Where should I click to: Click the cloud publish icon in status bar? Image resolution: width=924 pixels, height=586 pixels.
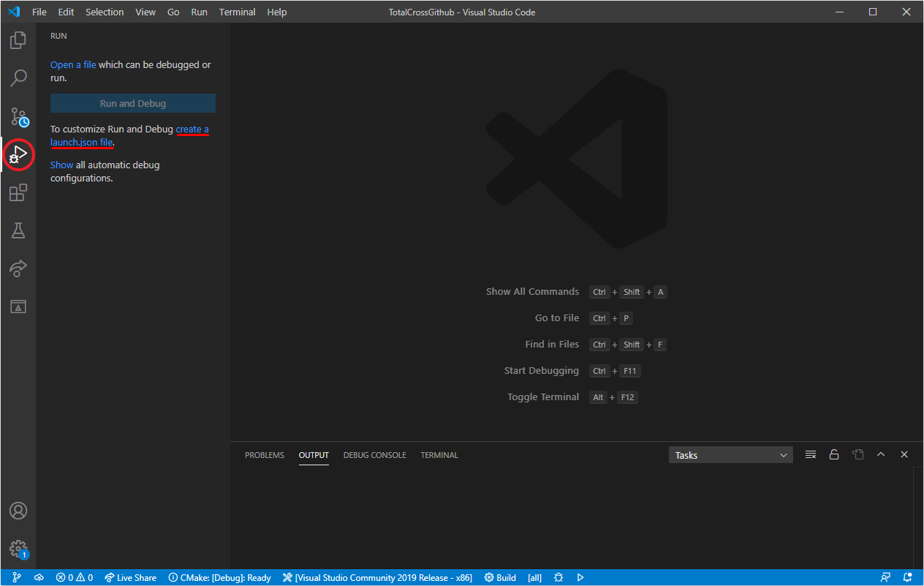coord(39,577)
